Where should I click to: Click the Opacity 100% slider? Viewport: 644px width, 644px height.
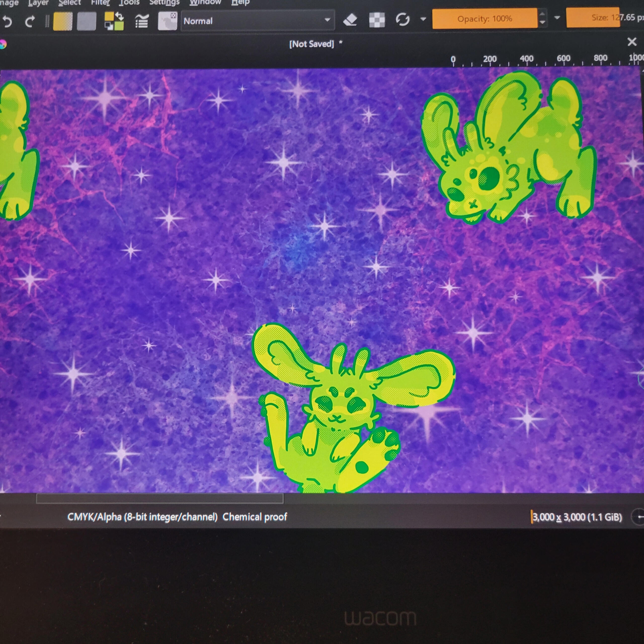(x=484, y=19)
